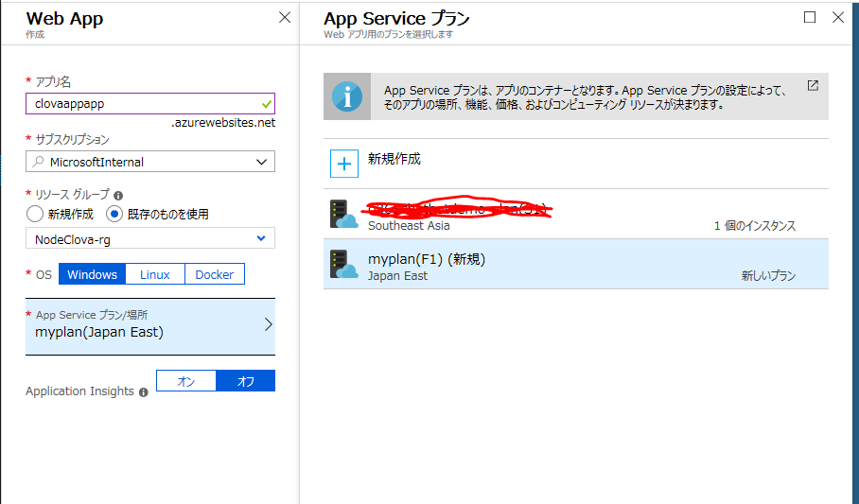Screen dimensions: 859x504
Task: Open the MicrosoftInternal subscription dropdown
Action: point(150,162)
